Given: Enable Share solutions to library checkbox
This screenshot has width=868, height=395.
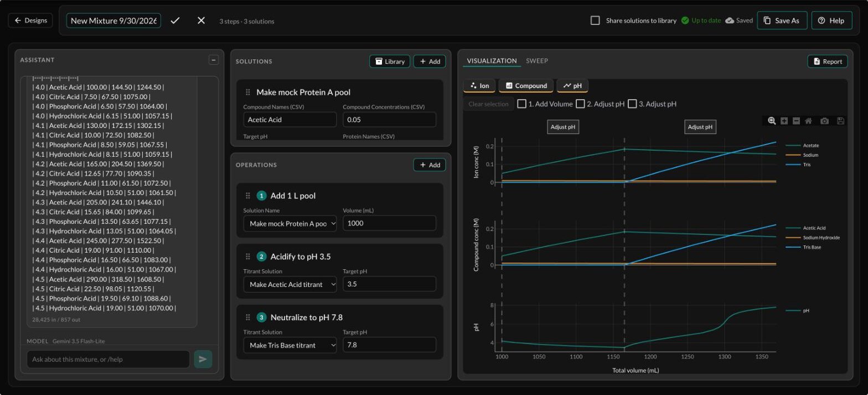Looking at the screenshot, I should click(x=595, y=20).
